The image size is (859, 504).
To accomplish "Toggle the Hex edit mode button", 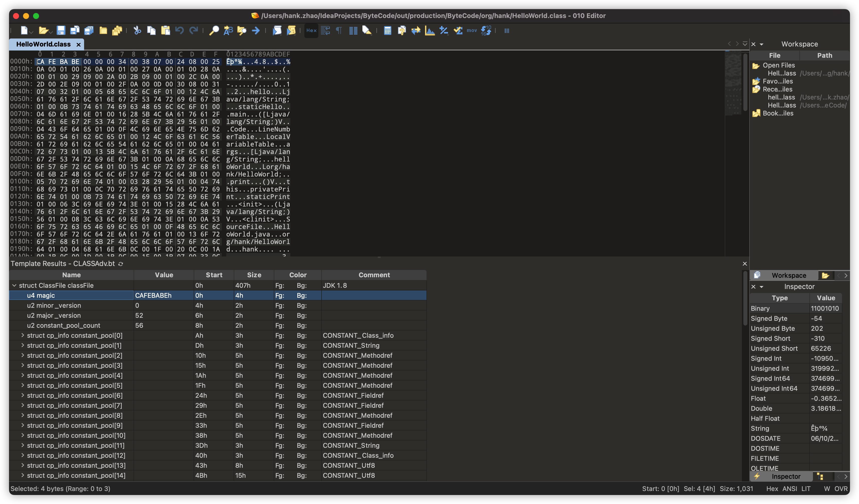I will (311, 31).
